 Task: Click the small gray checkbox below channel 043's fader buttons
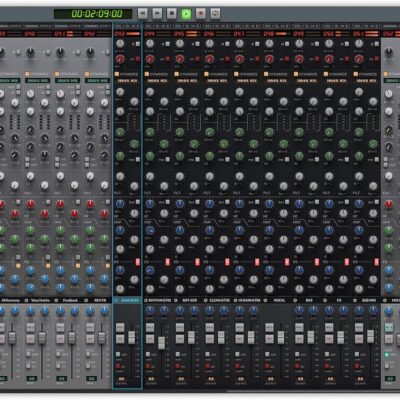point(118,354)
